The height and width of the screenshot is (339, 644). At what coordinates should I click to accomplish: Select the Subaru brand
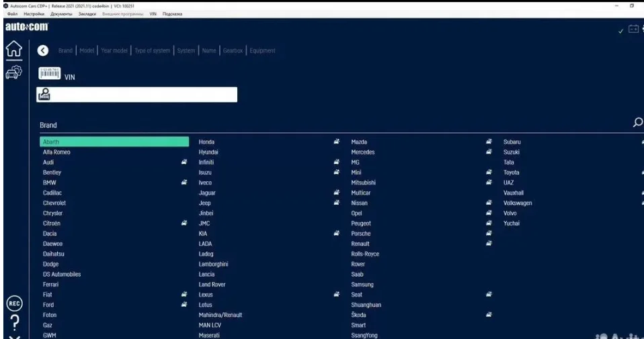512,142
